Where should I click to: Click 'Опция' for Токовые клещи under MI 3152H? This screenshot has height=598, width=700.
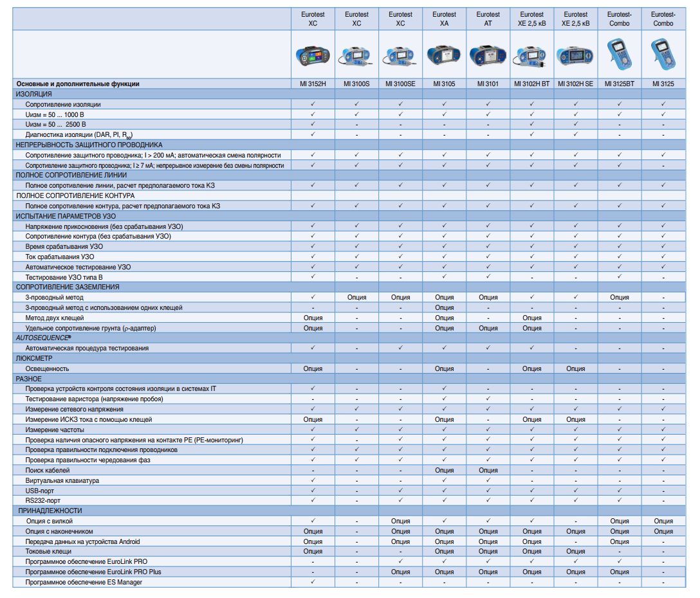pyautogui.click(x=313, y=552)
